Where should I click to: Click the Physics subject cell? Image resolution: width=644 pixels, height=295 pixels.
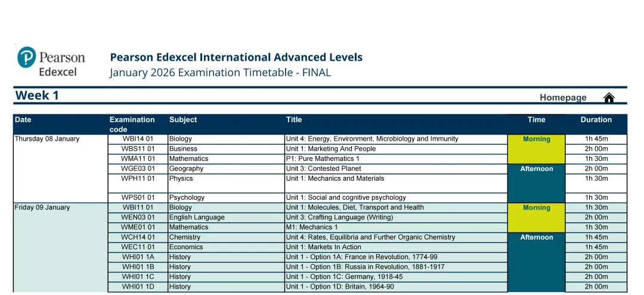[x=227, y=184]
